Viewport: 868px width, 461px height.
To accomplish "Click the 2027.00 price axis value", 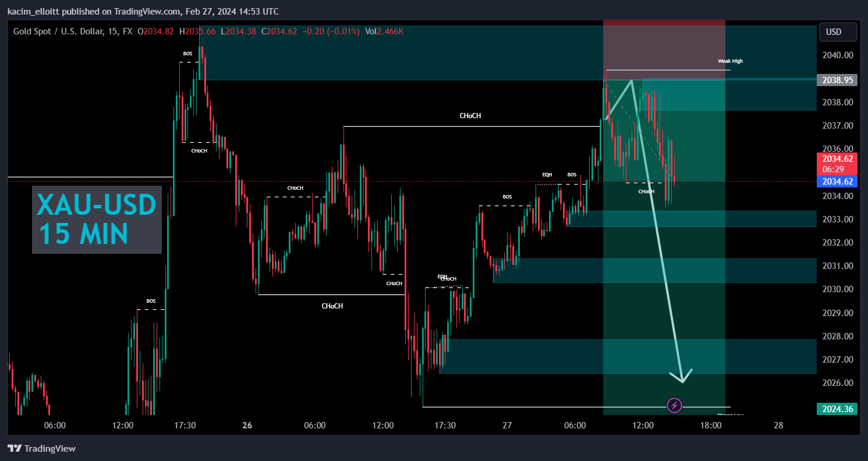I will pyautogui.click(x=837, y=360).
